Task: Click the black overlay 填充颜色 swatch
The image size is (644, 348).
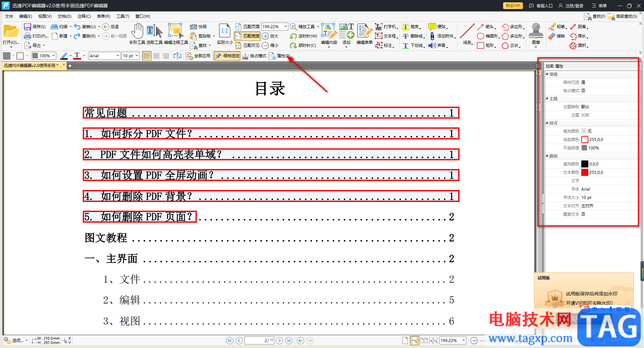Action: click(x=585, y=164)
